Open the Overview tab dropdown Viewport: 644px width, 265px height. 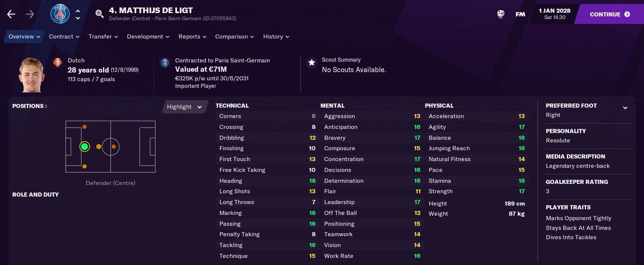click(24, 37)
